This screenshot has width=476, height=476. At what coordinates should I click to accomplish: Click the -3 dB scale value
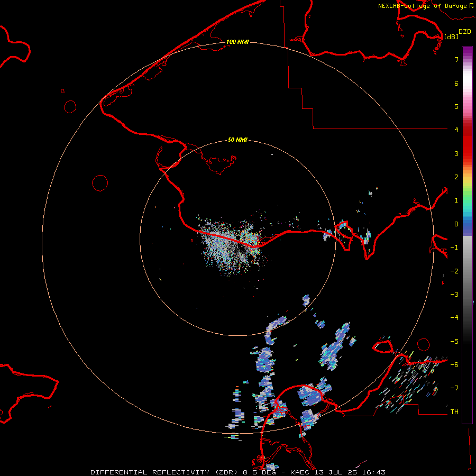pos(454,295)
